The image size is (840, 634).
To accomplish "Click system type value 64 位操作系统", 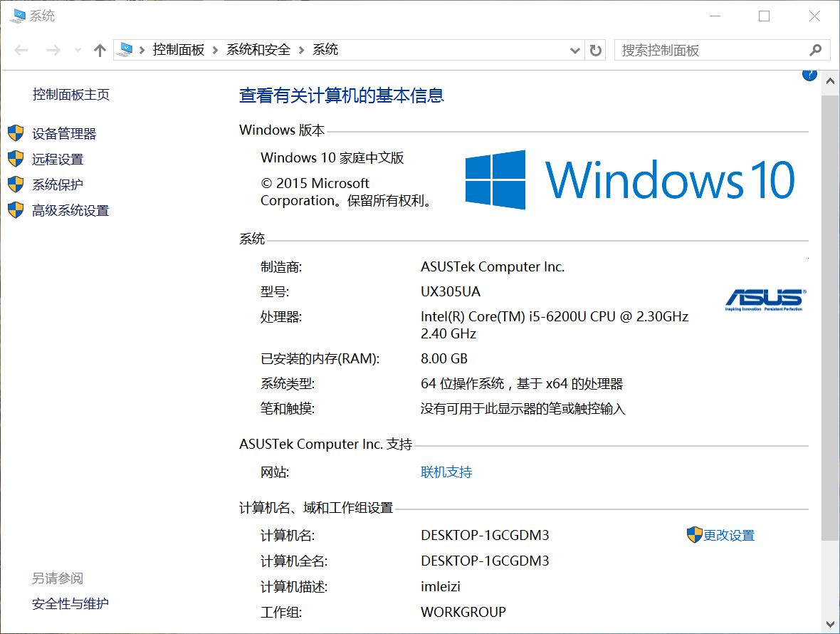I will tap(522, 384).
